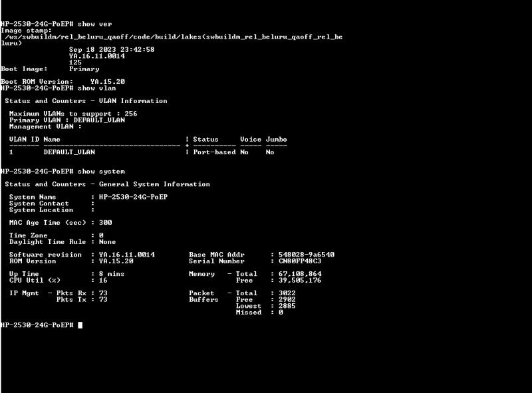Click Packet Buffers Total value '3022'
Screen dimensions: 532x393
287,293
